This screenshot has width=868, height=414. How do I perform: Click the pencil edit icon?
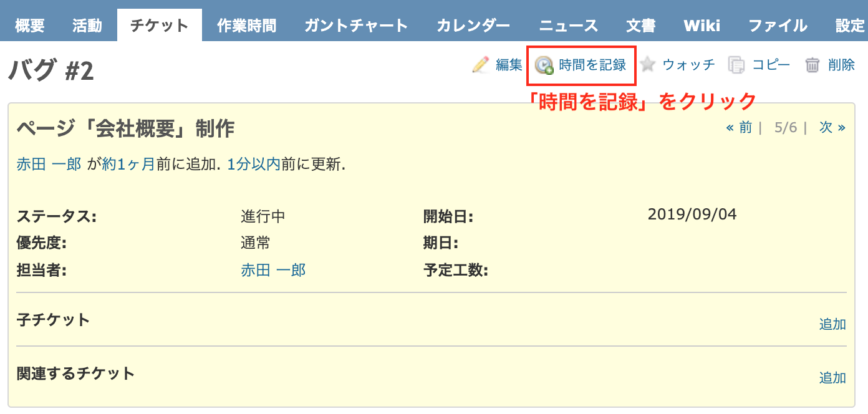[481, 65]
